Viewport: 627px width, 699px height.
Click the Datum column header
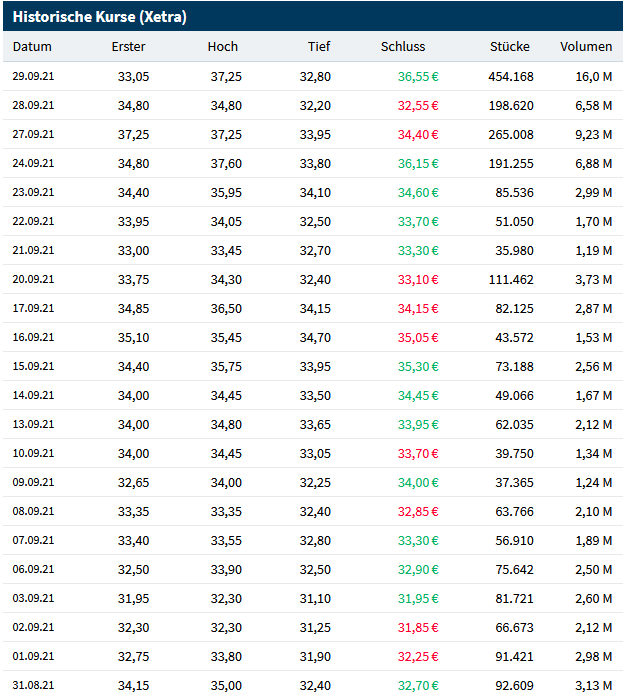coord(32,47)
